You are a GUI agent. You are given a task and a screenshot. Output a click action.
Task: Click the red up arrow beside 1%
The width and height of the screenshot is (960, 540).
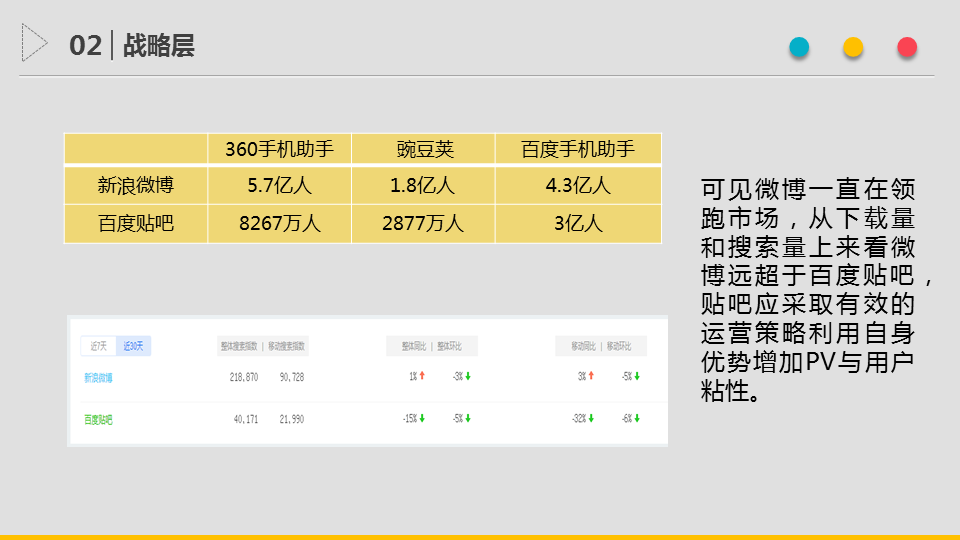[x=422, y=376]
